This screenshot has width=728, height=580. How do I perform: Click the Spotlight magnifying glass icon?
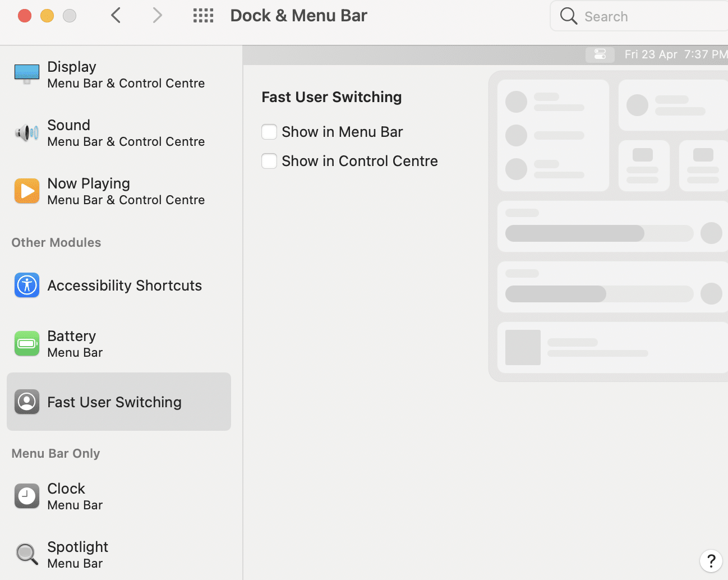[27, 554]
